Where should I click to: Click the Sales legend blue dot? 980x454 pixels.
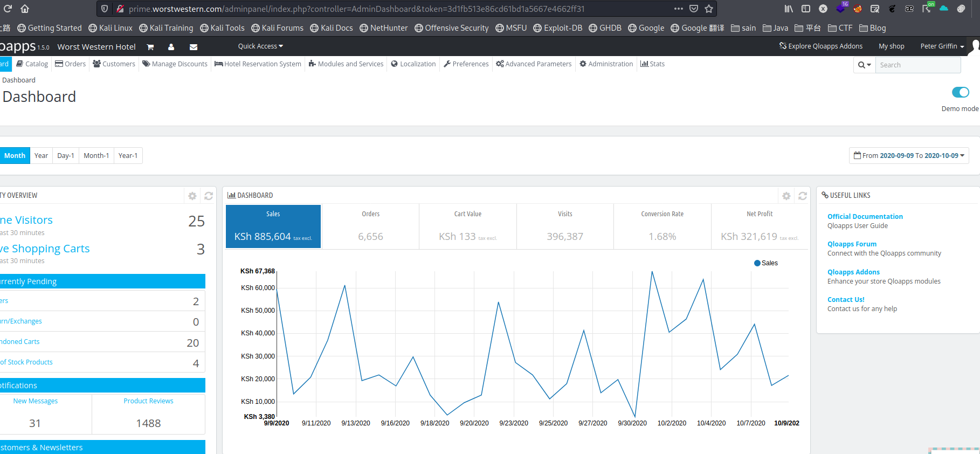tap(757, 263)
